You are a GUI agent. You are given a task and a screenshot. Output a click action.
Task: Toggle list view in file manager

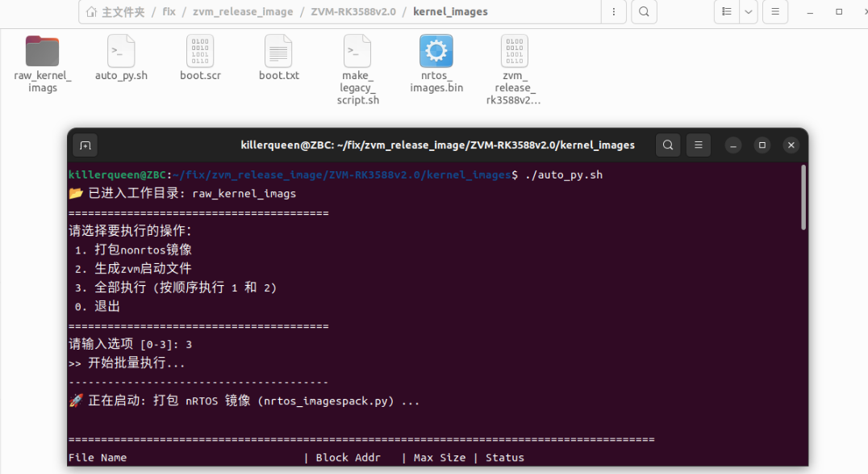pyautogui.click(x=728, y=12)
